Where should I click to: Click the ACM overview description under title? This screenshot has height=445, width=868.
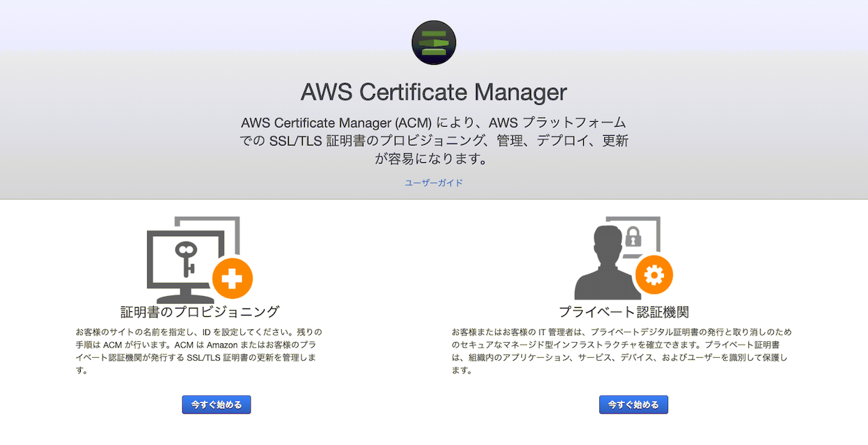point(434,141)
